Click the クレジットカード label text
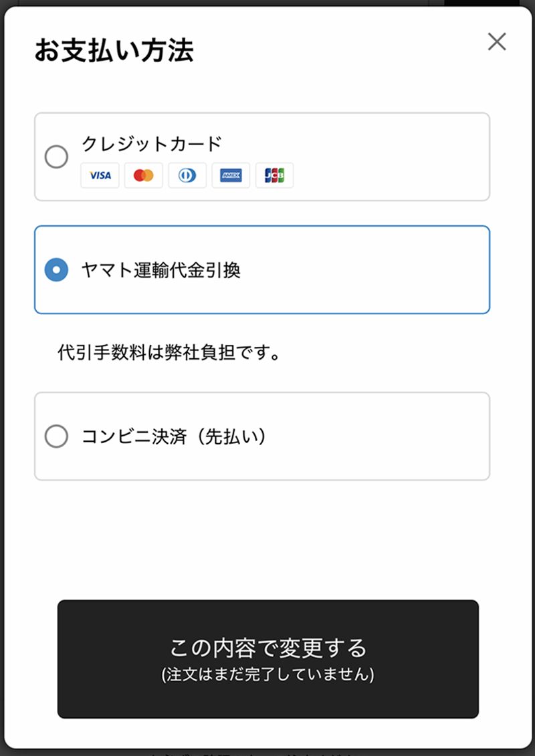Image resolution: width=535 pixels, height=756 pixels. [151, 144]
